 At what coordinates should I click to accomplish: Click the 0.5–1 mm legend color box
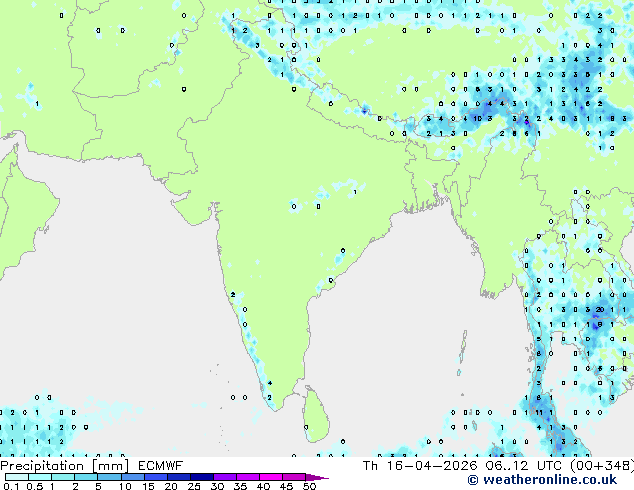[x=40, y=477]
